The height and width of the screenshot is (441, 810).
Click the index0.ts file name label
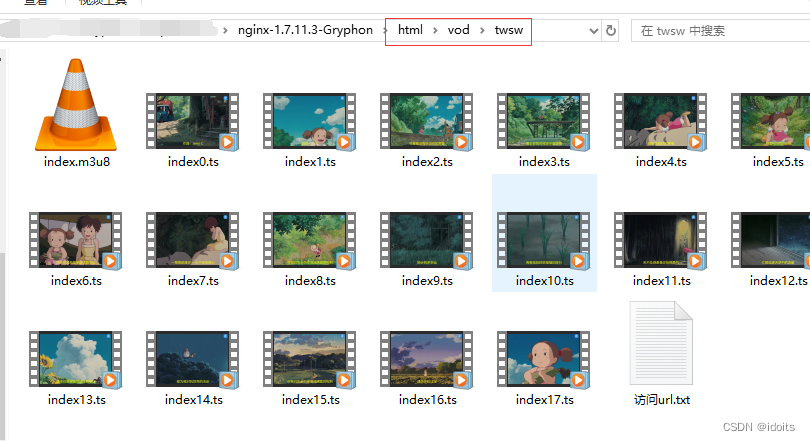pos(193,162)
